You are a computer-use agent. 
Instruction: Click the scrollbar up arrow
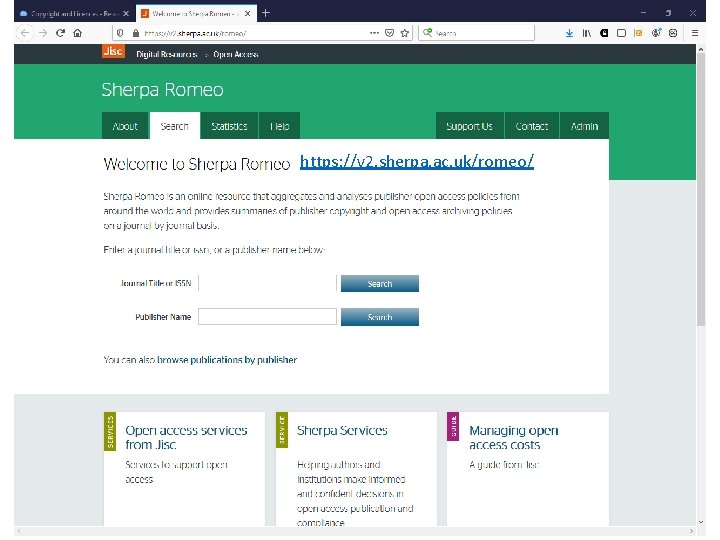(701, 49)
